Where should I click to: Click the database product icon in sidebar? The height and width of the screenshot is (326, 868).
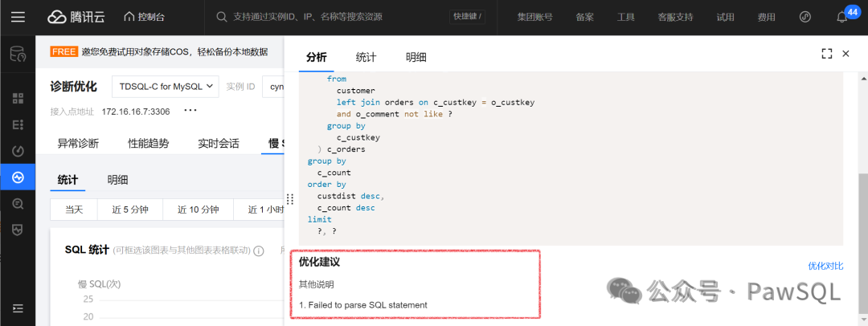pyautogui.click(x=18, y=54)
